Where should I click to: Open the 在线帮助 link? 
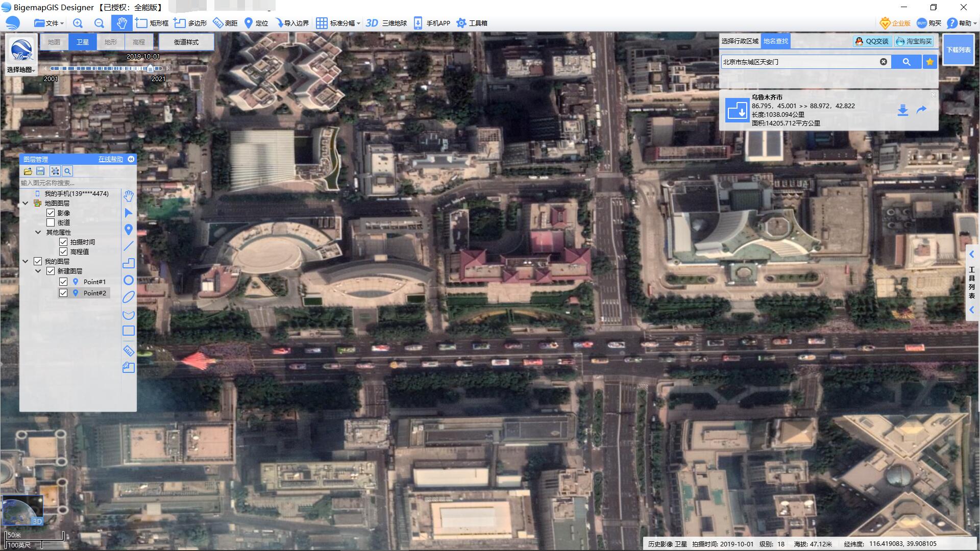point(111,159)
